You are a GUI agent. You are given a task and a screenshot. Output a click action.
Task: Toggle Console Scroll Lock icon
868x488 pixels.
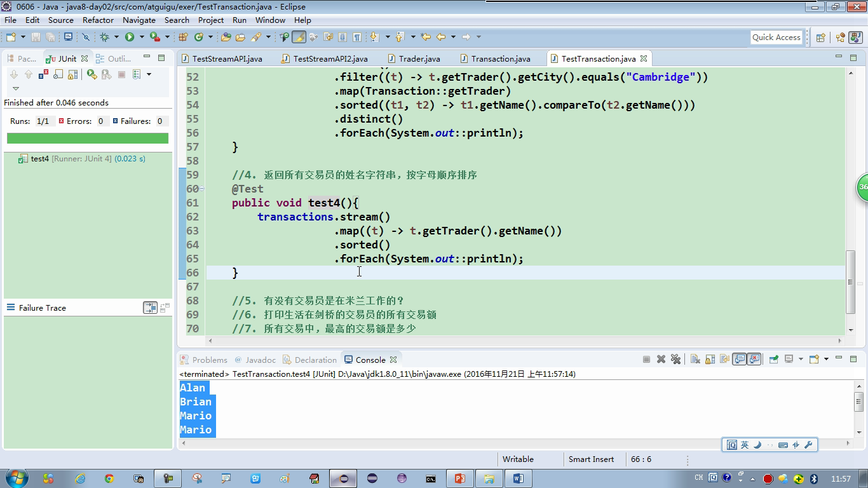[x=710, y=359]
